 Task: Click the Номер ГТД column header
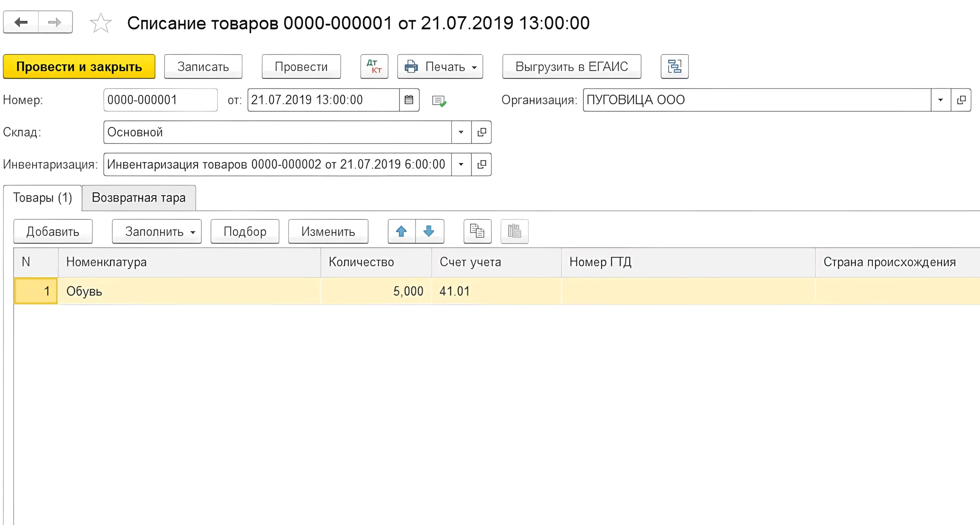pyautogui.click(x=688, y=262)
